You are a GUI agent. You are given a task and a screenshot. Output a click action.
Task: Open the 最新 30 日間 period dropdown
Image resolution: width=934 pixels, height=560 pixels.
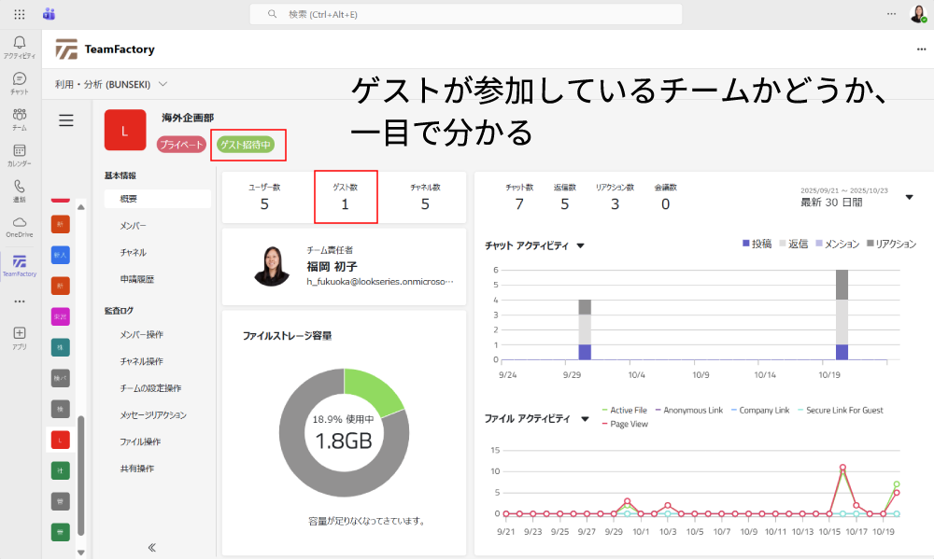coord(909,197)
